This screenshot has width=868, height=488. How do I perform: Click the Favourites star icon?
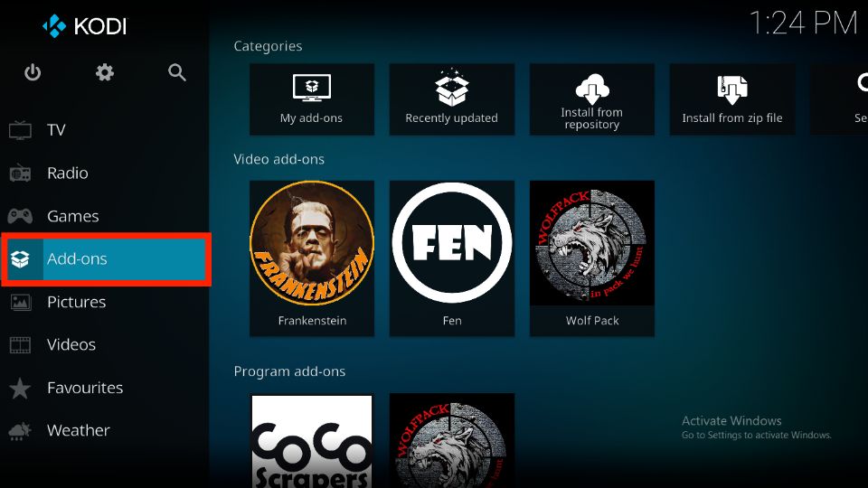click(x=20, y=388)
